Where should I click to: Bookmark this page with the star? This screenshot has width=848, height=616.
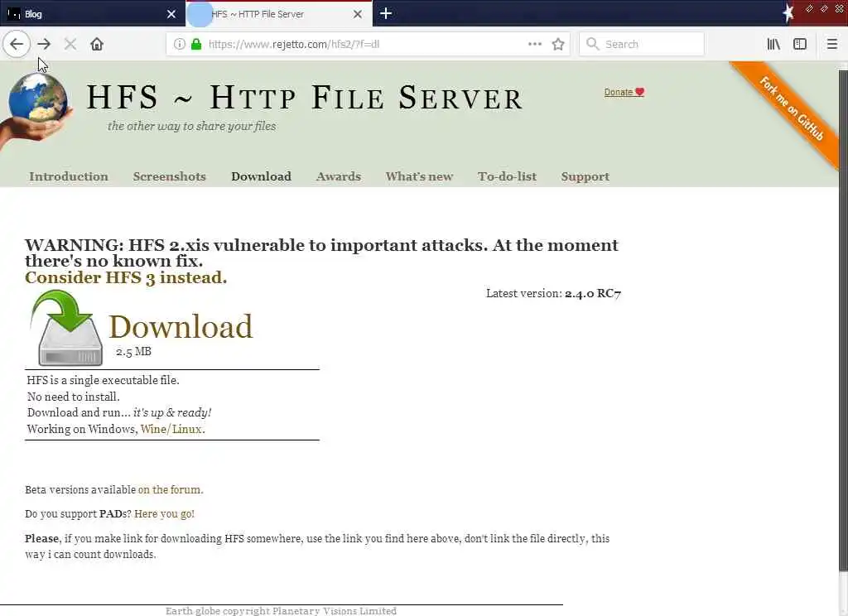coord(558,44)
